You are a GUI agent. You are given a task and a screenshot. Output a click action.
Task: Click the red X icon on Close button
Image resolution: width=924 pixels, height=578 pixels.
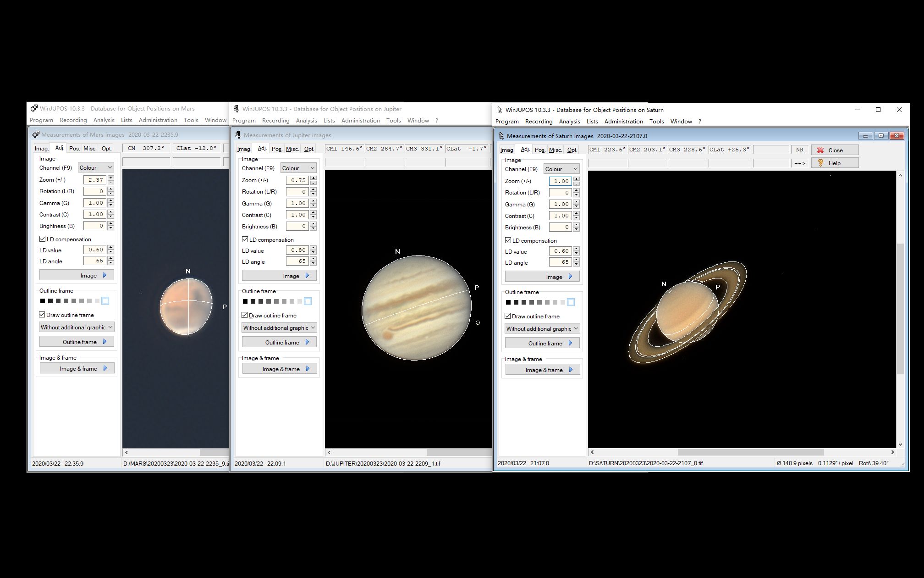(x=820, y=150)
